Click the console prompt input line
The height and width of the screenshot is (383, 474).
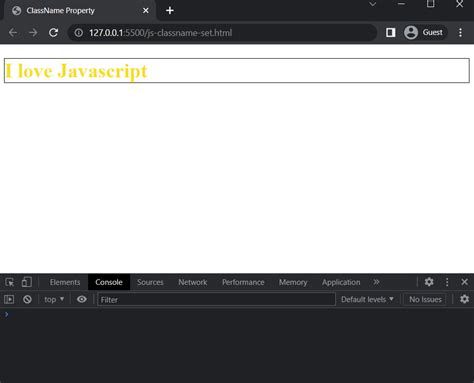237,314
